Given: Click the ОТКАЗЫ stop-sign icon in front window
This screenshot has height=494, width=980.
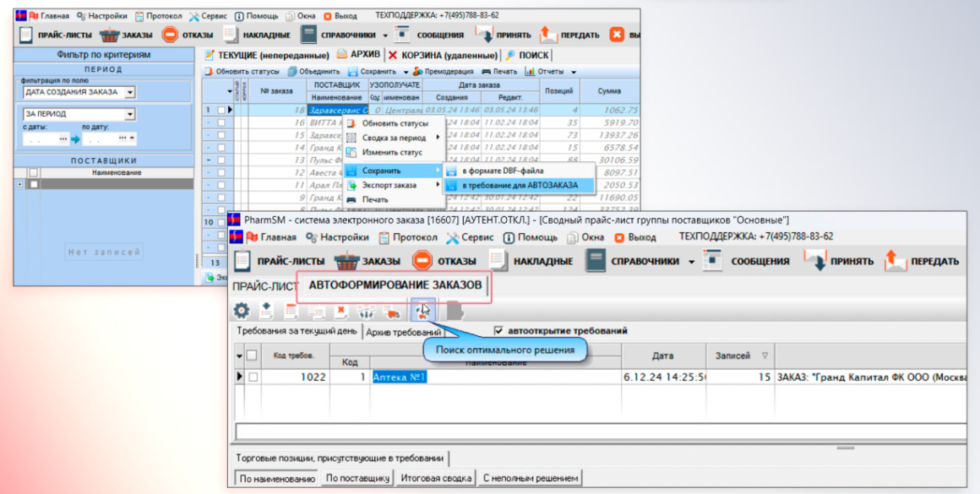Looking at the screenshot, I should coord(422,261).
